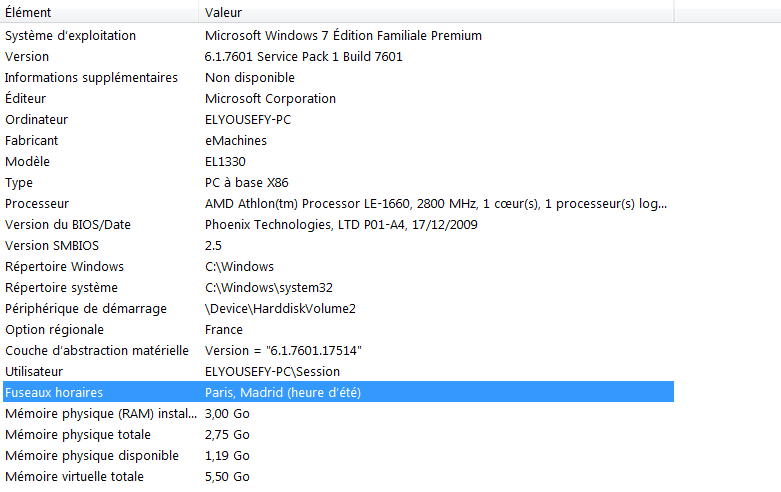
Task: Click the value 6.1.7601 Service Pack 1 Build 7601
Action: point(303,57)
